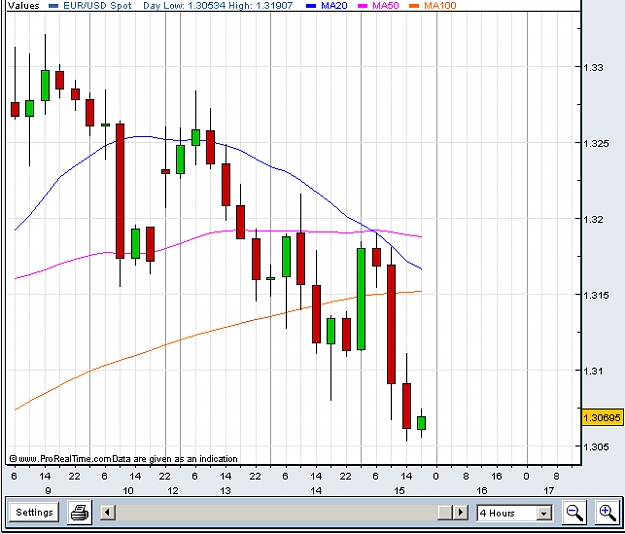625x534 pixels.
Task: Click the blue MA20 legend color marker
Action: (312, 6)
